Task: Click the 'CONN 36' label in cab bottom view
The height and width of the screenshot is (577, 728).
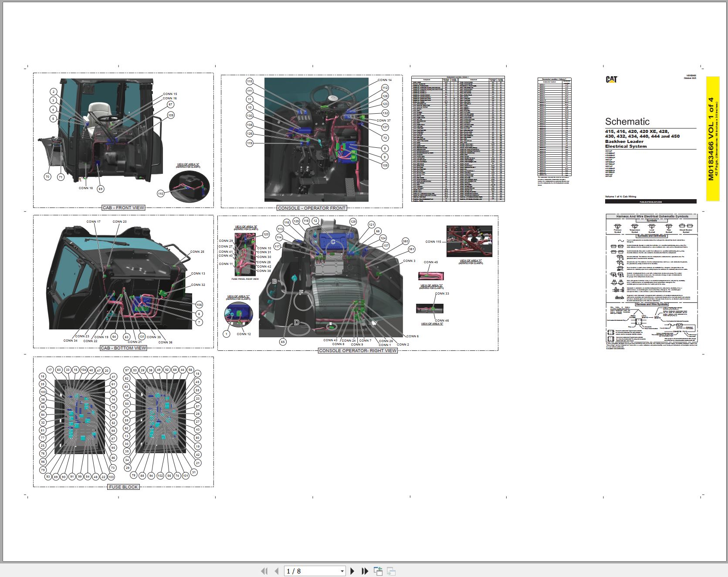Action: coord(165,343)
